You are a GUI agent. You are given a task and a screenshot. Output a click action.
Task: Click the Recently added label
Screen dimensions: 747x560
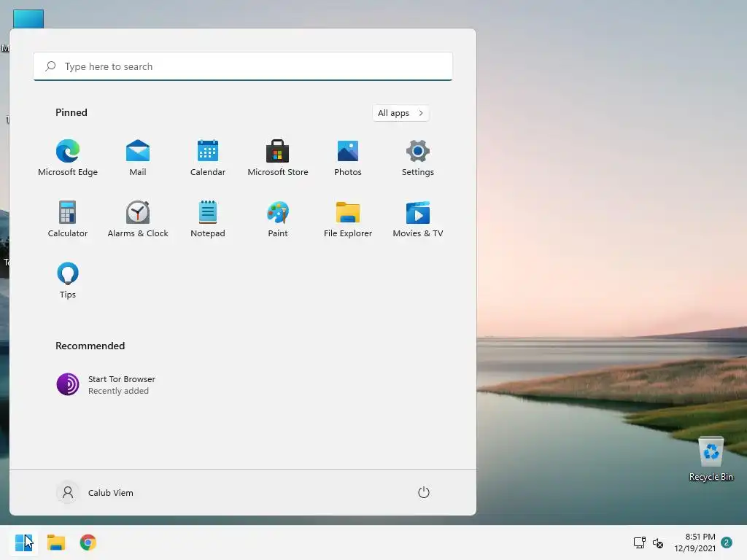pyautogui.click(x=118, y=391)
